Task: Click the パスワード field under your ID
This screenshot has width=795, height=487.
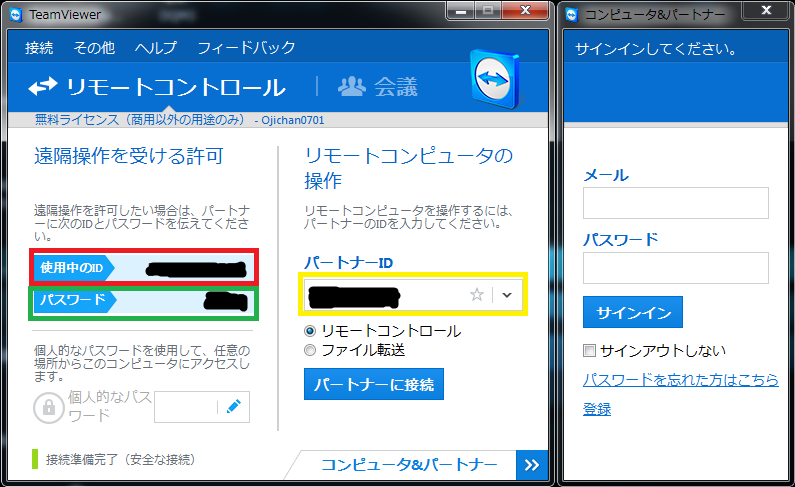Action: pyautogui.click(x=143, y=302)
